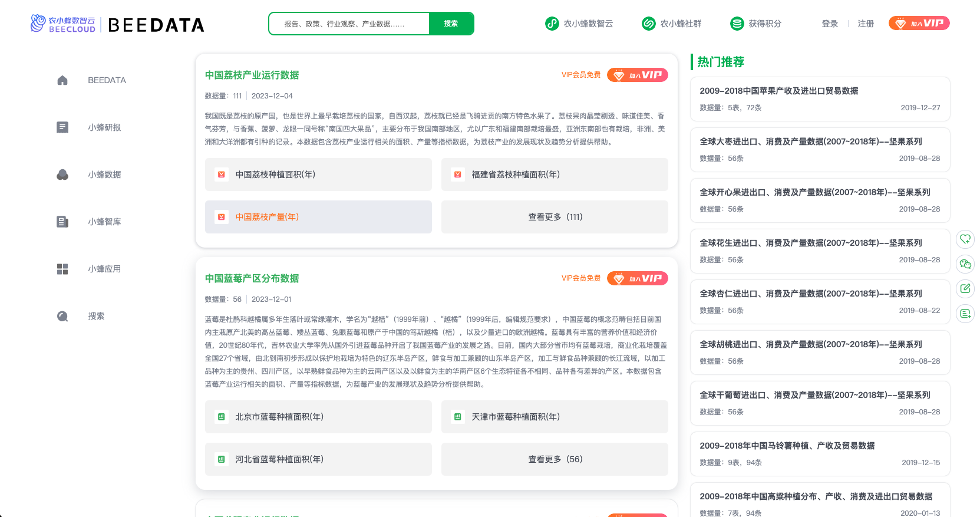Click the WeChat floating icon on right edge
Viewport: 980px width, 517px height.
[965, 264]
